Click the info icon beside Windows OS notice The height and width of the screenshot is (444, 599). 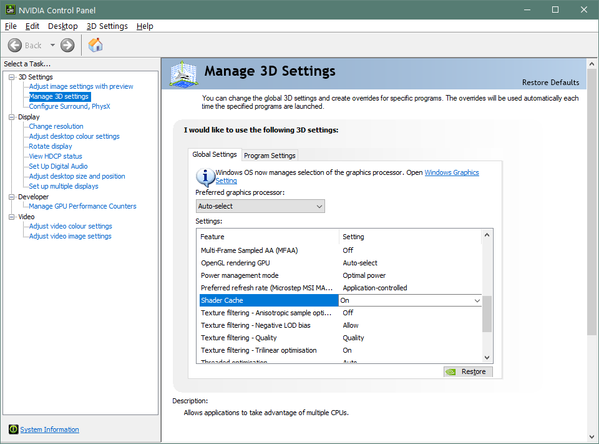[x=205, y=177]
